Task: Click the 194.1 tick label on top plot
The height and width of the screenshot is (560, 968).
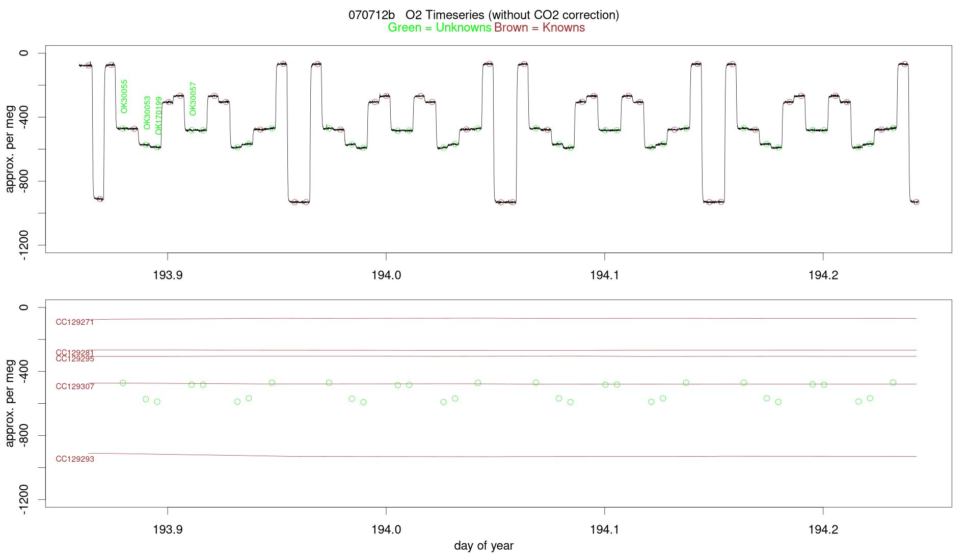Action: (x=605, y=275)
